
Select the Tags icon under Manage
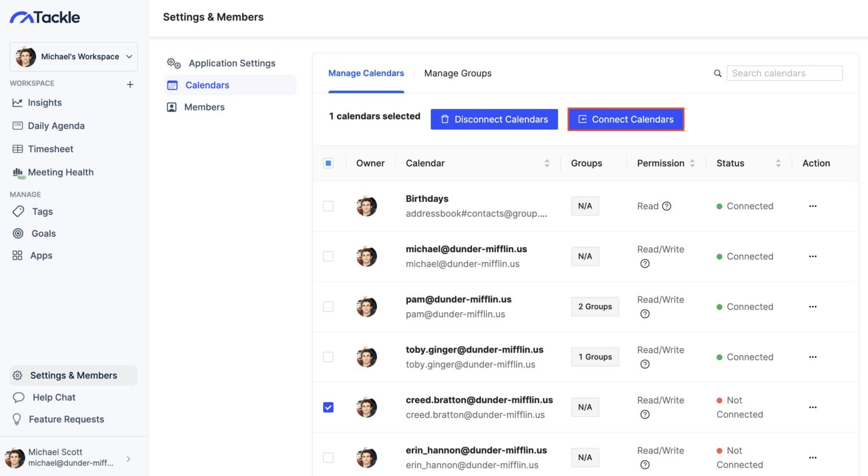pos(18,211)
